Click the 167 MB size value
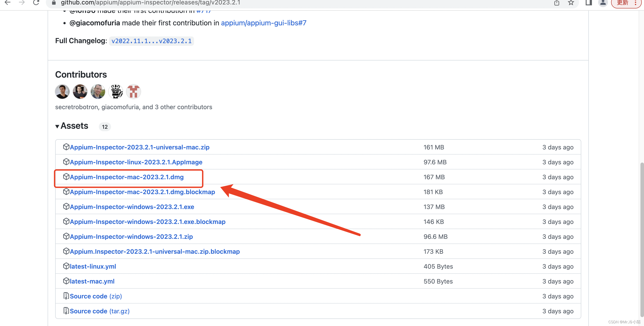 tap(434, 177)
